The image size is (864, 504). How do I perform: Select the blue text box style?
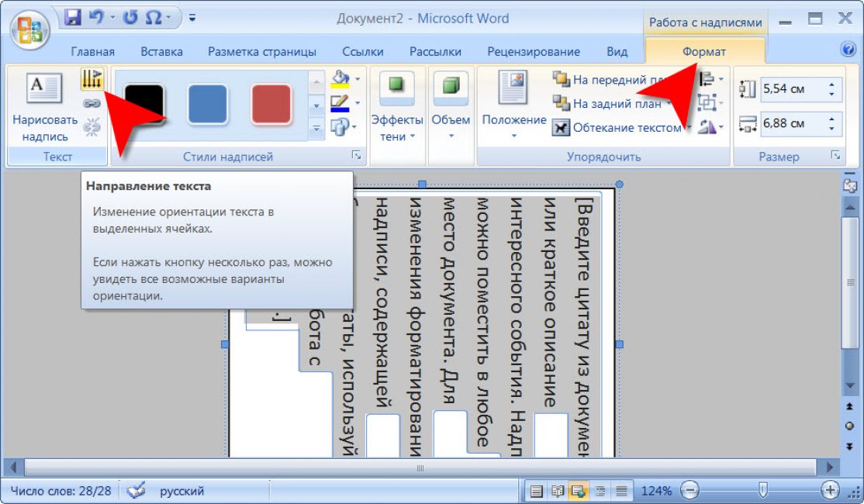(208, 104)
